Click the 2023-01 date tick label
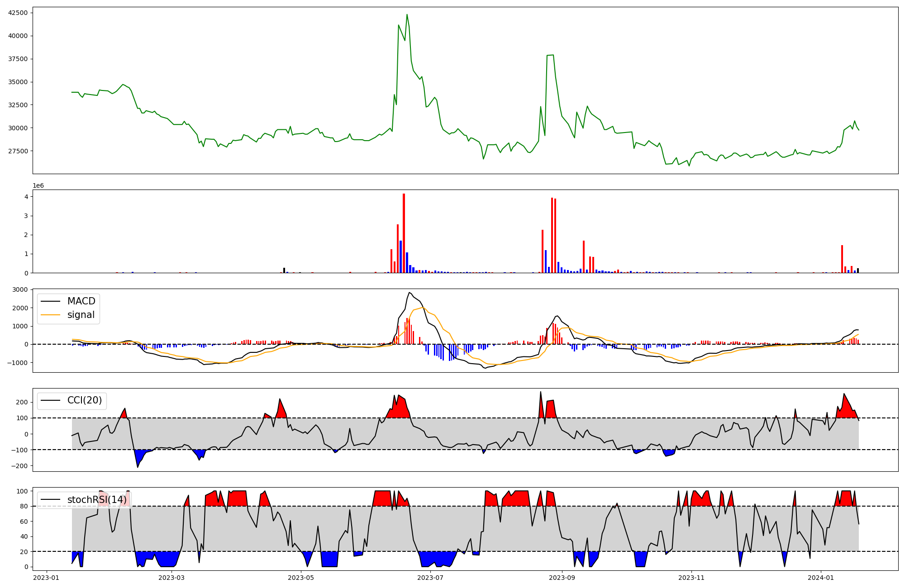The image size is (905, 588). coord(46,577)
